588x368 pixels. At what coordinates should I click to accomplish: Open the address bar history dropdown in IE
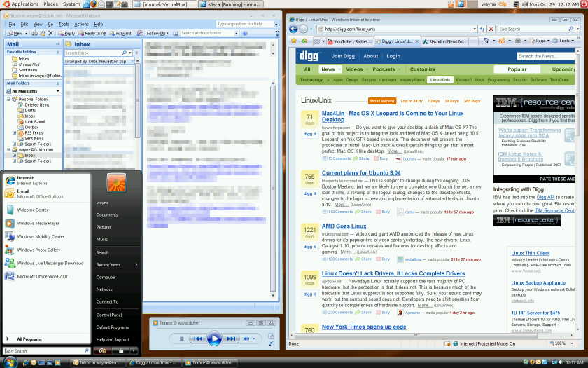tap(475, 29)
